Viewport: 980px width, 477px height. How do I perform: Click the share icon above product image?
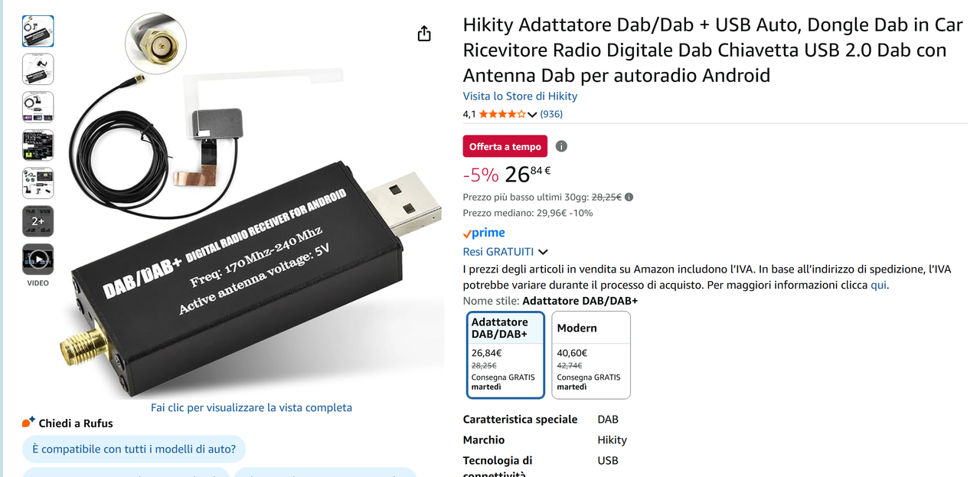(x=424, y=34)
